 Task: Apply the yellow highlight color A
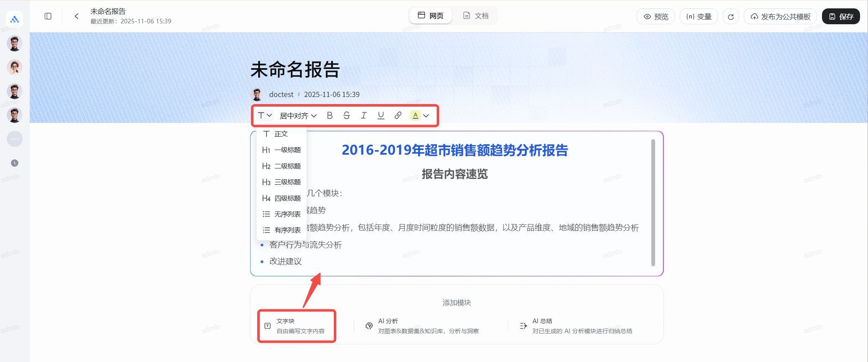click(415, 115)
